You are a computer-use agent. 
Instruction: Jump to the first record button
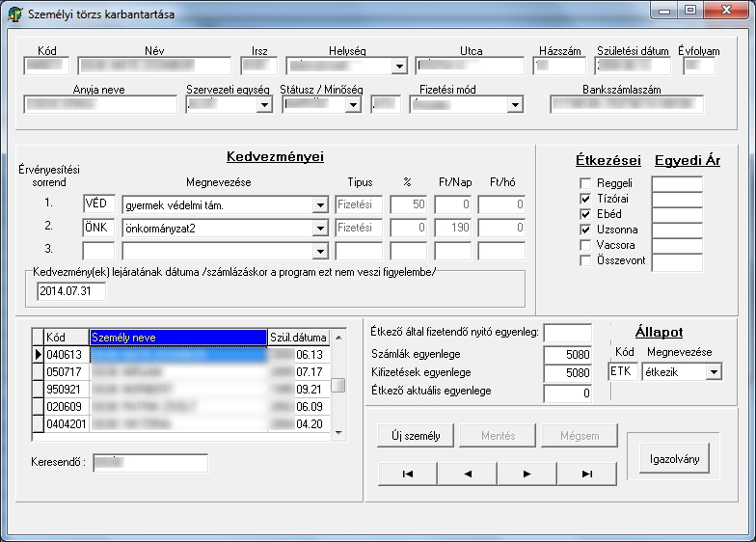(x=408, y=474)
